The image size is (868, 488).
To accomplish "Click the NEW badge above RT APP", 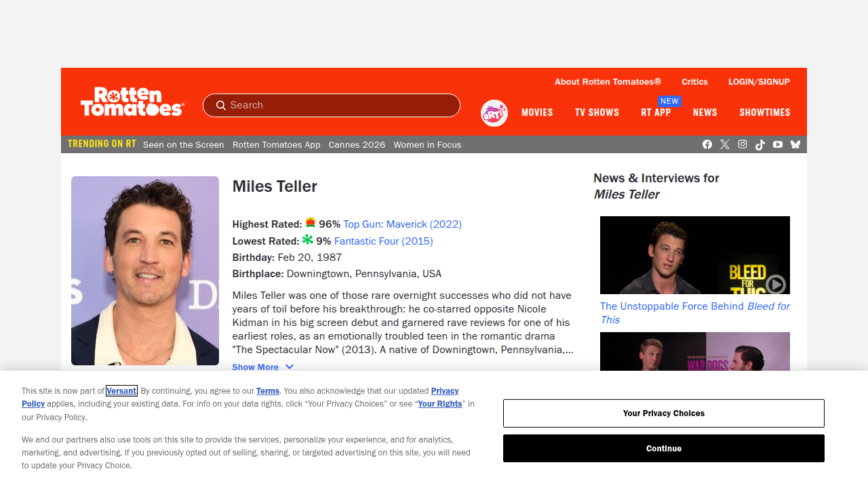I will coord(669,101).
